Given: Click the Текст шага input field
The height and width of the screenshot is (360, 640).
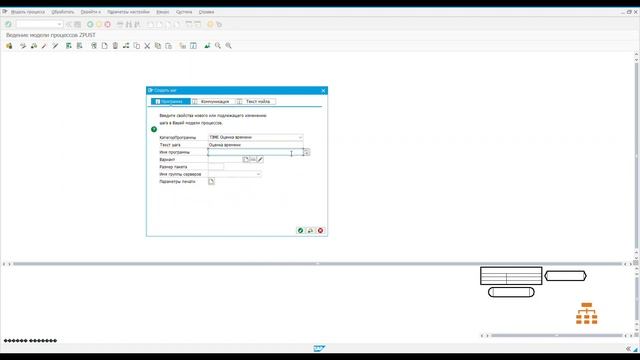Looking at the screenshot, I should pyautogui.click(x=256, y=145).
